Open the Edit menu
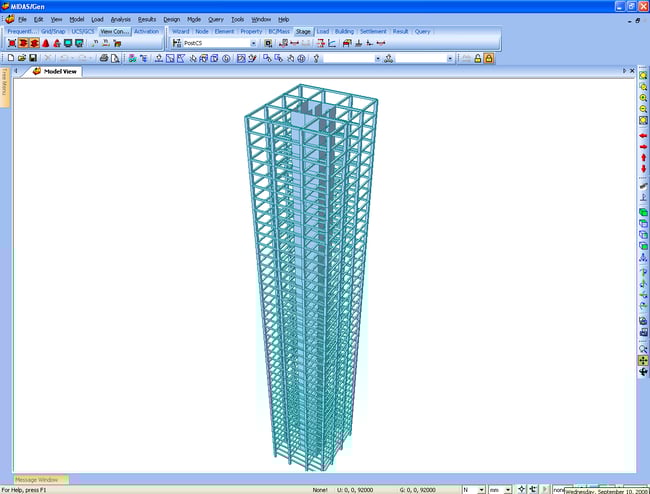Image resolution: width=650 pixels, height=494 pixels. coord(39,19)
